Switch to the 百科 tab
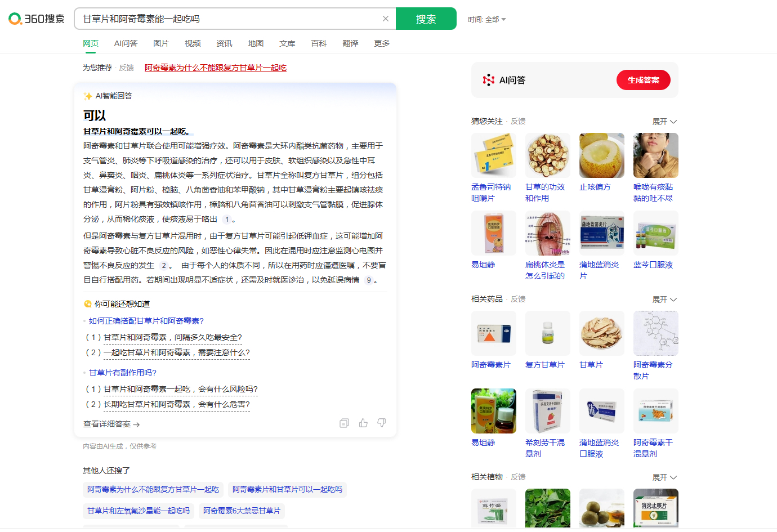Screen dimensions: 777x532 coord(319,43)
